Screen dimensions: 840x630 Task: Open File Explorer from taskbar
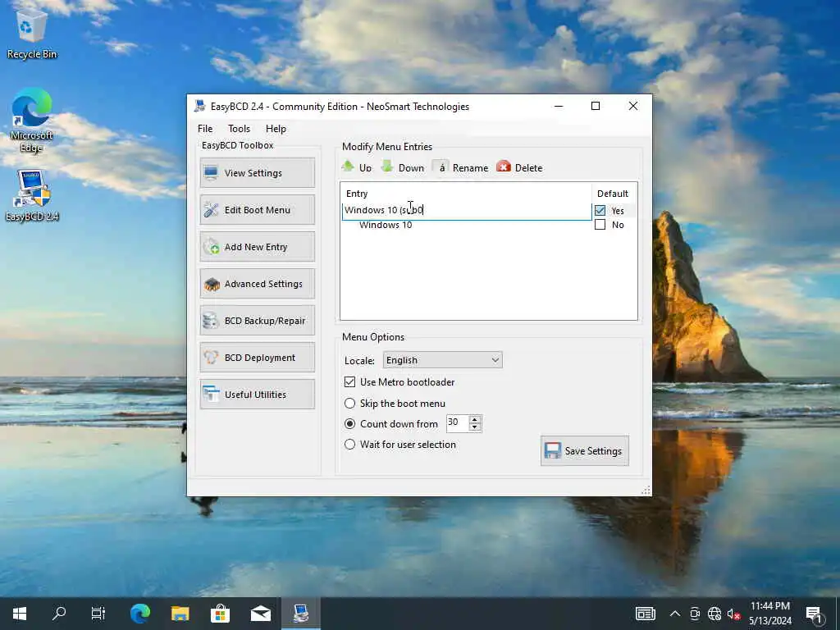point(180,614)
